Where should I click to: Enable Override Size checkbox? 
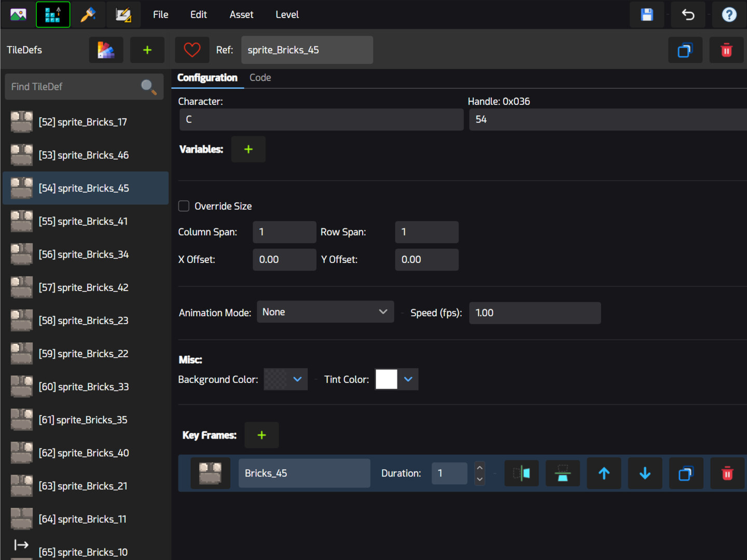point(184,206)
